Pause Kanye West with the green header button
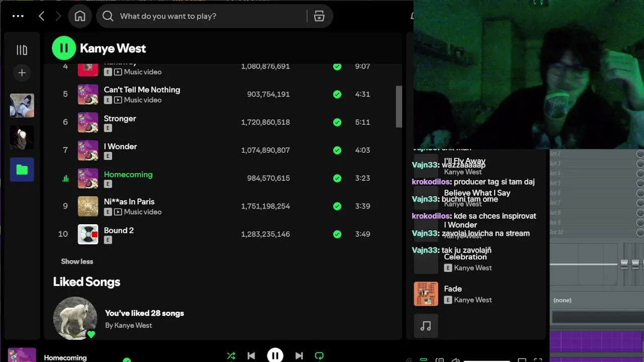 click(x=64, y=48)
